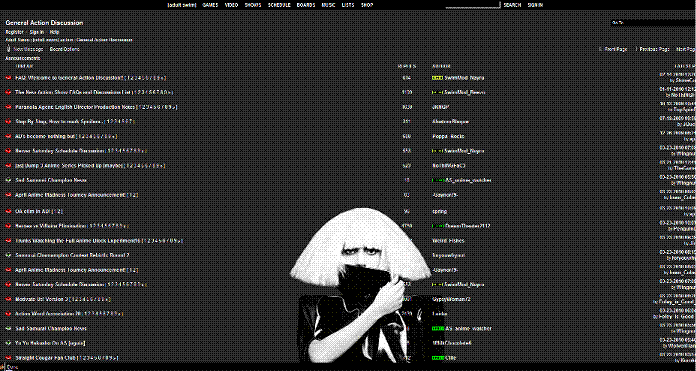This screenshot has height=371, width=696.
Task: Open the SHOP menu in top navigation
Action: (x=367, y=5)
